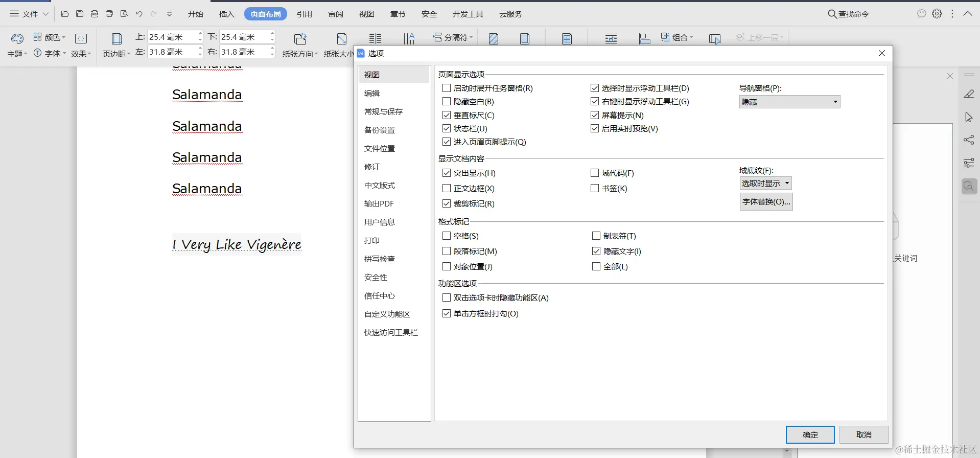This screenshot has width=980, height=458.
Task: Click the sliders settings icon in right sidebar
Action: pos(969,163)
